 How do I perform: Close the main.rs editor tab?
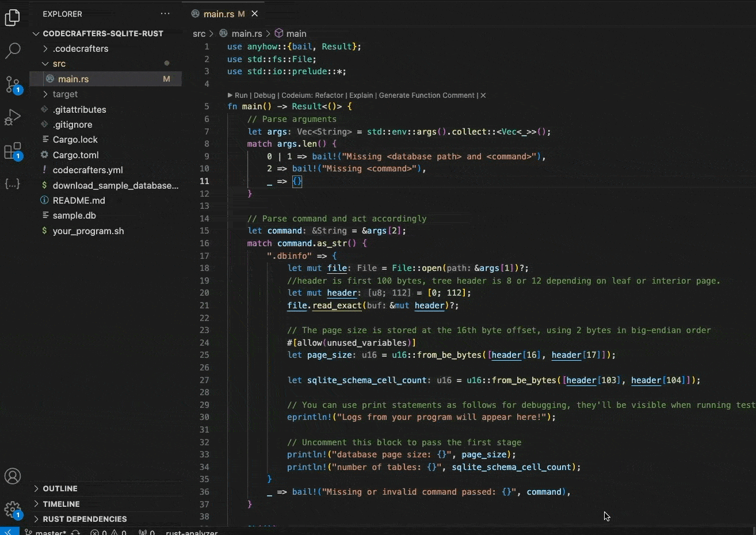click(x=254, y=14)
